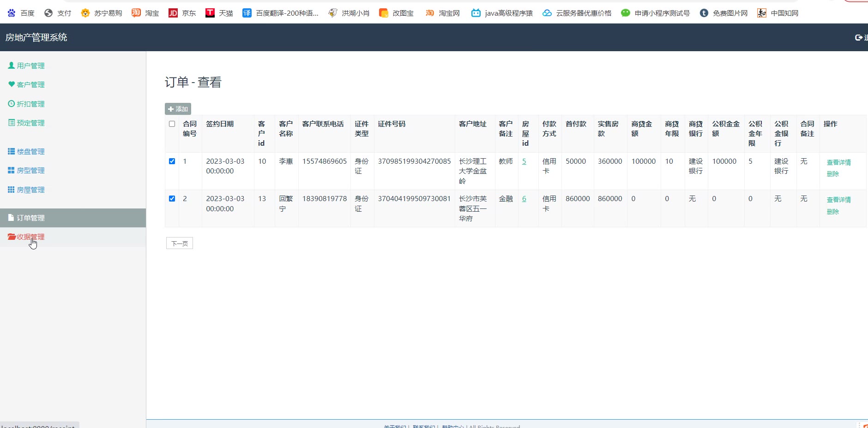Image resolution: width=868 pixels, height=428 pixels.
Task: Click address 长沙理工大学金盆岭
Action: pos(473,171)
